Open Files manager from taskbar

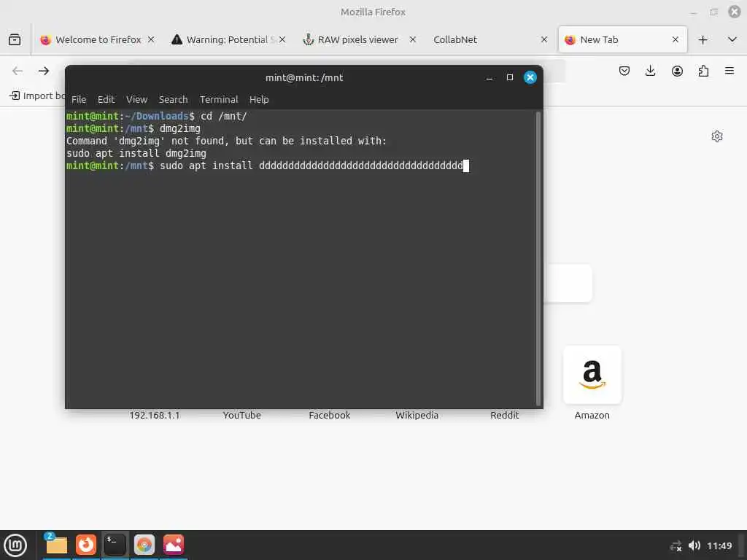[x=56, y=545]
